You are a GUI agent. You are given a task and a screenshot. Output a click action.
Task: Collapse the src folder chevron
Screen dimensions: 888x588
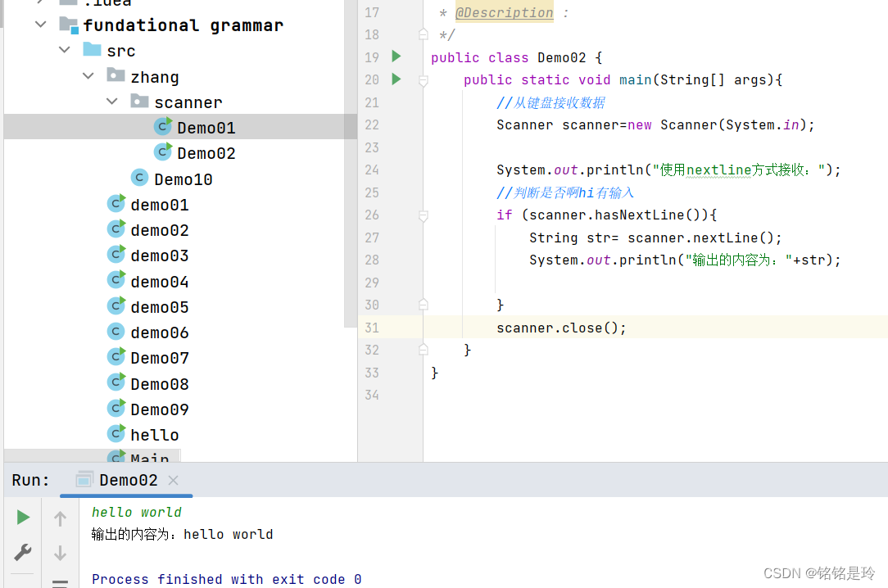click(65, 50)
